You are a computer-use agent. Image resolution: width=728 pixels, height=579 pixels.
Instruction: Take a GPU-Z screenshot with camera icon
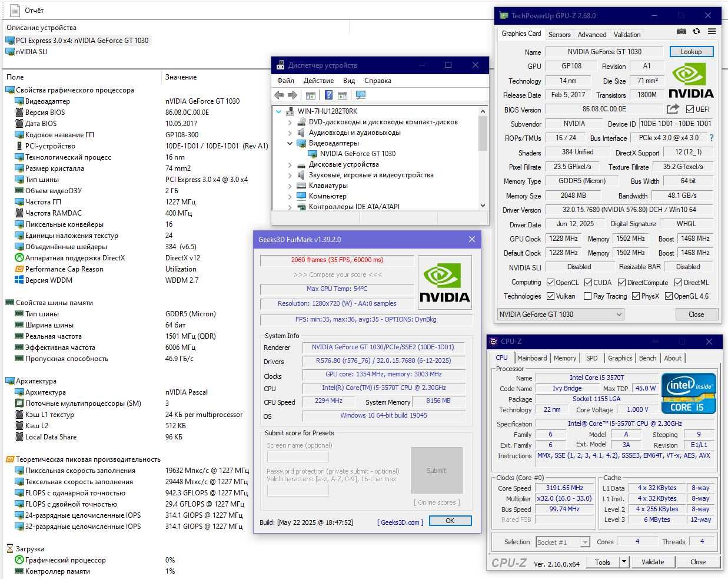[681, 32]
